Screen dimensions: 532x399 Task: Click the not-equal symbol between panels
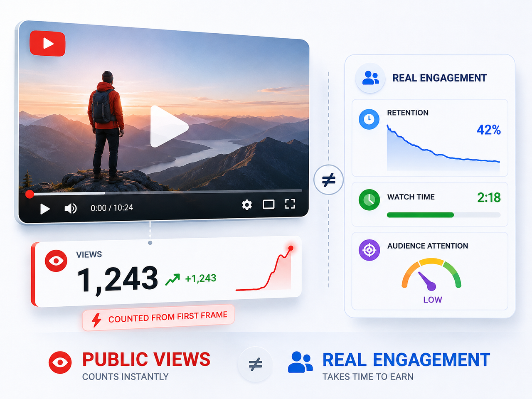(x=328, y=180)
